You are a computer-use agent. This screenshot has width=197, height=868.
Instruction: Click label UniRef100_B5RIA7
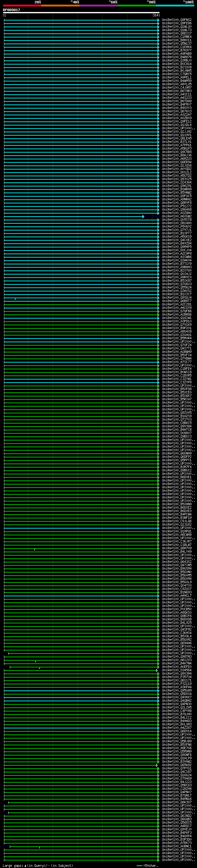[177, 399]
